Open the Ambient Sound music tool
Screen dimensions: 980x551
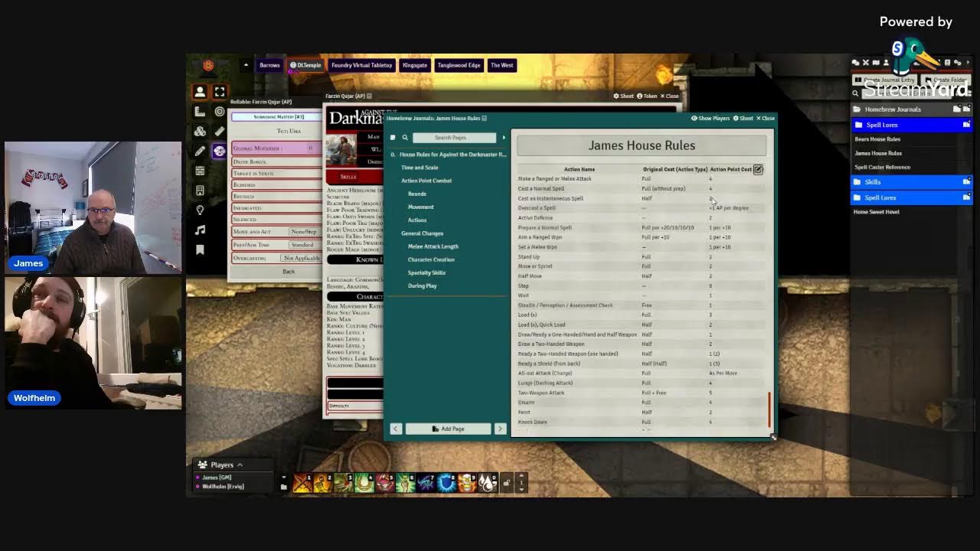[x=200, y=230]
